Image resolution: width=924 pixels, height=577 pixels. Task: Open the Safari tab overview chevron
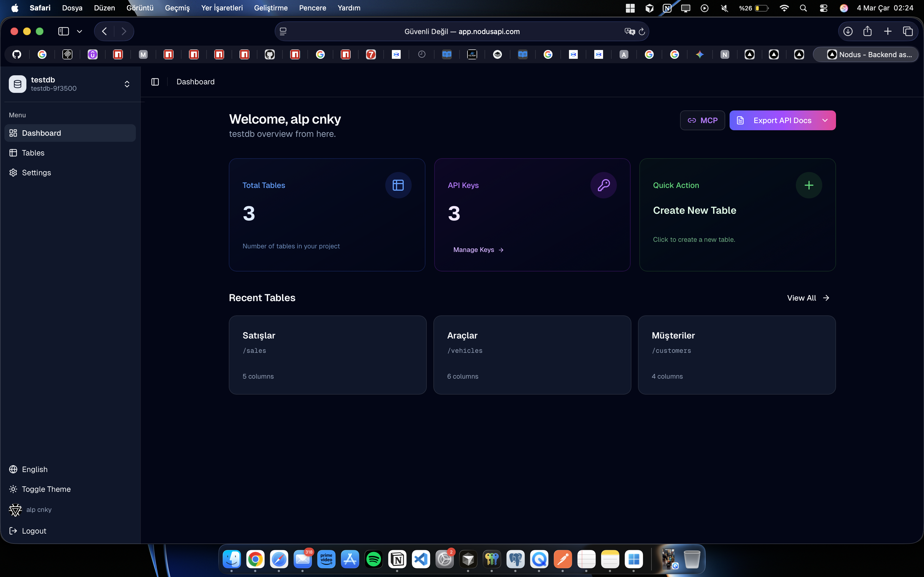coord(79,31)
